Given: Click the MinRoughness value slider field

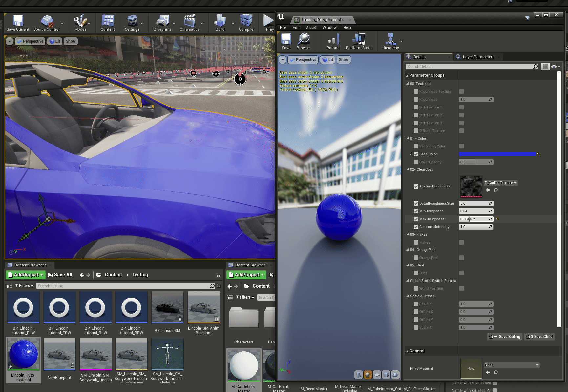Looking at the screenshot, I should tap(476, 211).
